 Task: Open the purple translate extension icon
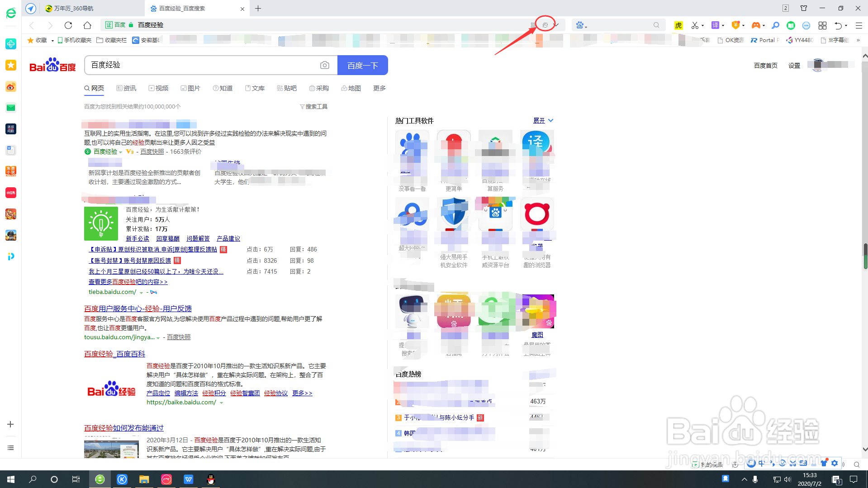click(715, 25)
